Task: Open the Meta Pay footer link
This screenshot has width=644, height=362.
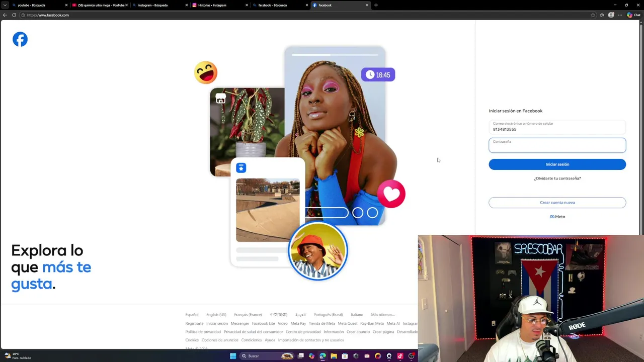Action: tap(298, 323)
